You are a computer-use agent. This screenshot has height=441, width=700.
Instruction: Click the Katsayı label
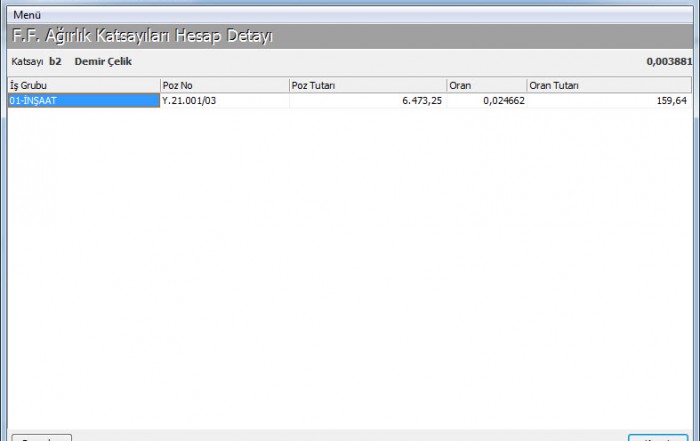click(x=28, y=62)
